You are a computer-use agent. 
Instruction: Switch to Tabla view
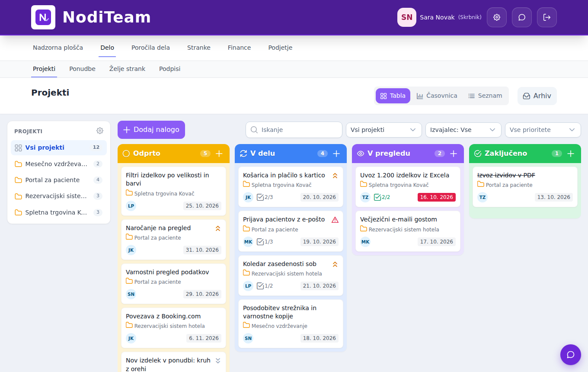click(393, 96)
